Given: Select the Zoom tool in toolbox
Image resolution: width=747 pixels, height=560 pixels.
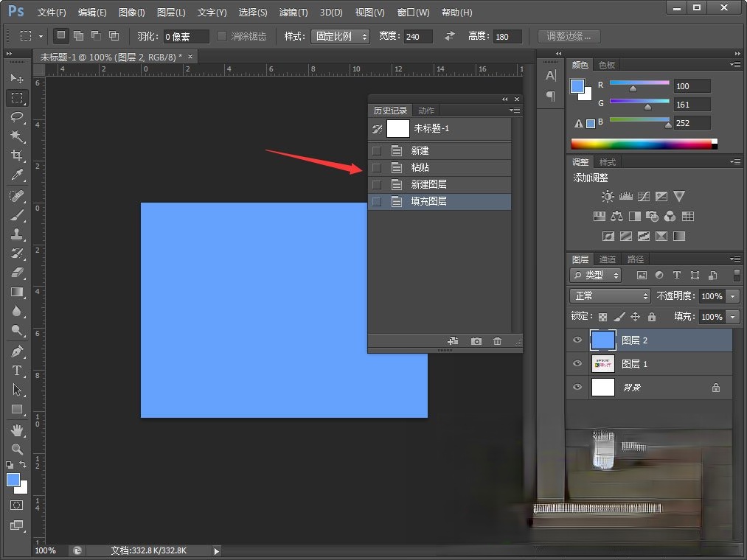Looking at the screenshot, I should (17, 449).
